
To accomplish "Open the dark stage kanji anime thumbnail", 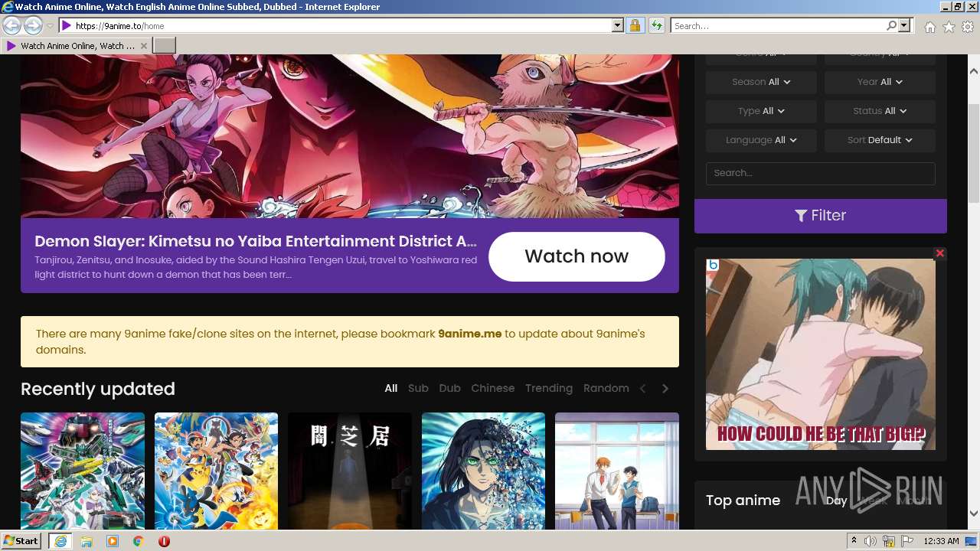I will [x=350, y=471].
